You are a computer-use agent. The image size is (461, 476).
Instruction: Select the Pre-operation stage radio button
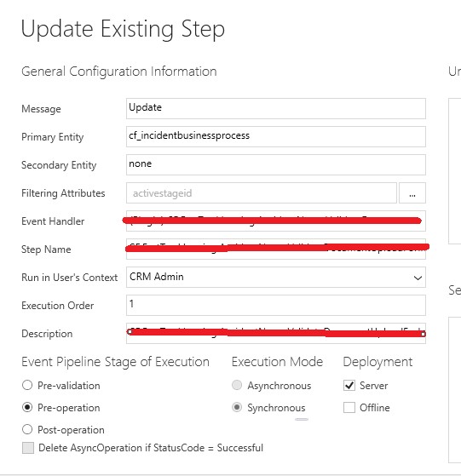click(x=27, y=407)
